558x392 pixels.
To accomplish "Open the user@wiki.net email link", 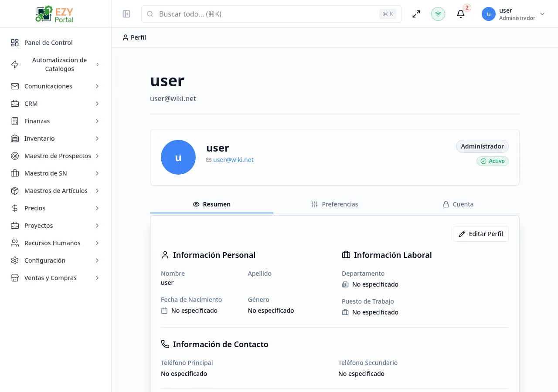I will tap(233, 160).
